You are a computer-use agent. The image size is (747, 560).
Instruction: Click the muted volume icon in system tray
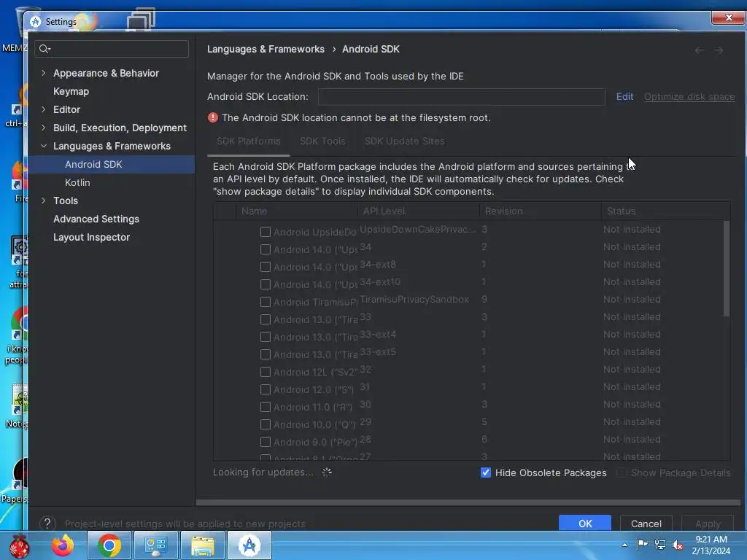pyautogui.click(x=678, y=544)
